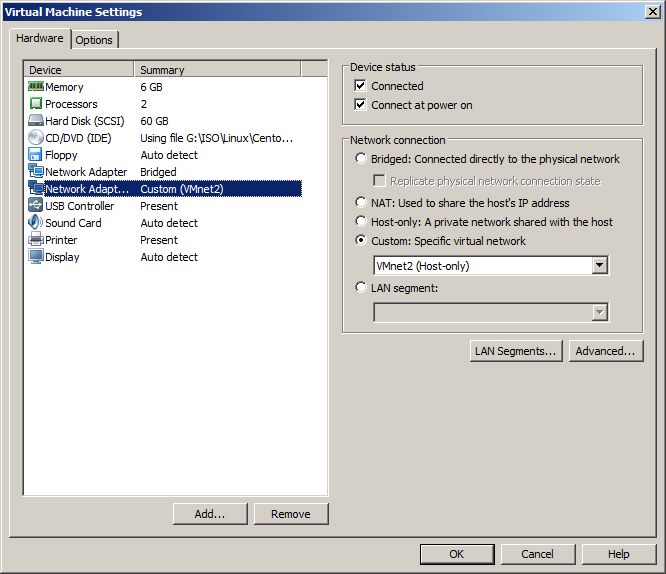Click the Hardware tab
666x574 pixels.
pyautogui.click(x=40, y=39)
